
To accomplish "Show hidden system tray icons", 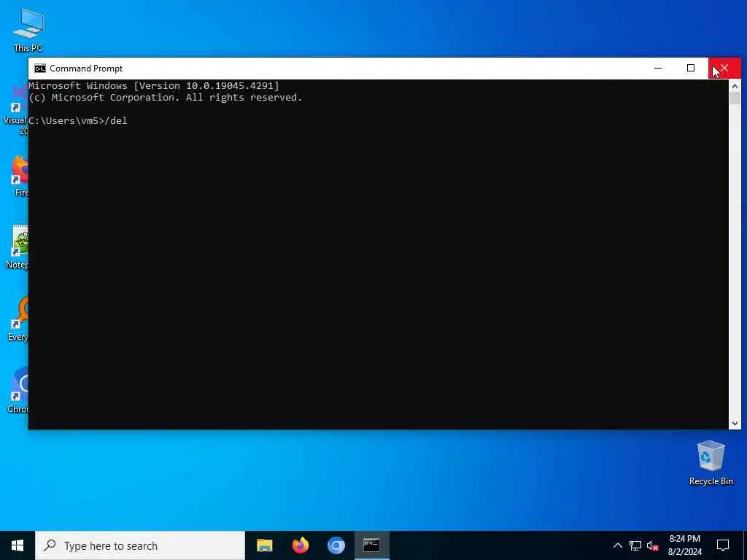I will coord(617,545).
